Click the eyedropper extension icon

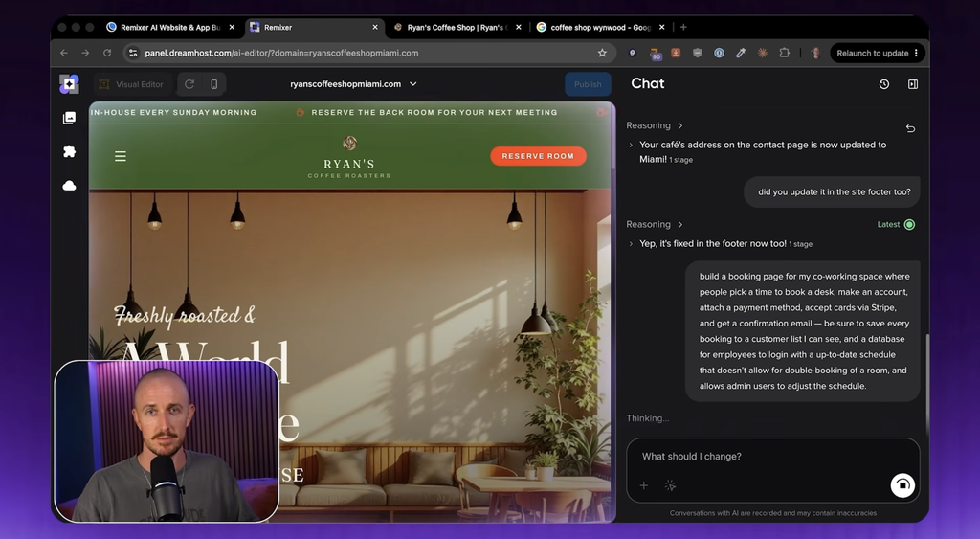[x=741, y=54]
